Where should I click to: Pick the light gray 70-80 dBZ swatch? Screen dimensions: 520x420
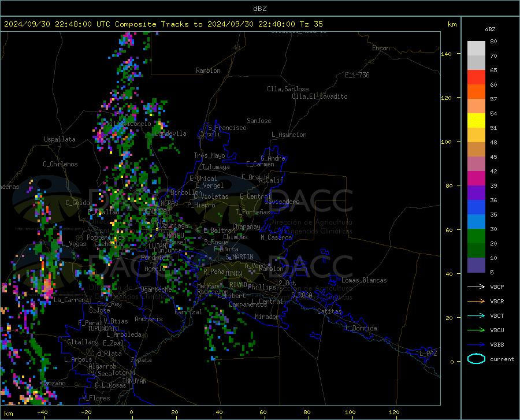[476, 49]
